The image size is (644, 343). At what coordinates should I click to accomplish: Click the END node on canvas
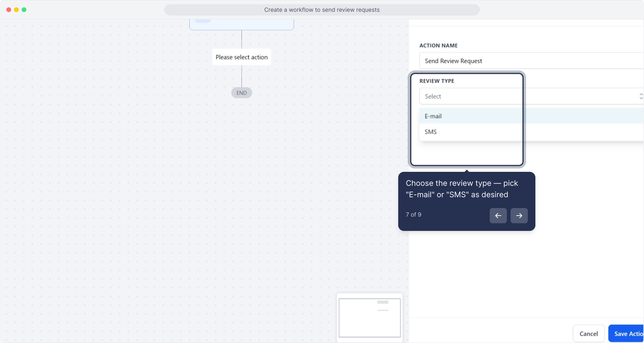(x=241, y=93)
